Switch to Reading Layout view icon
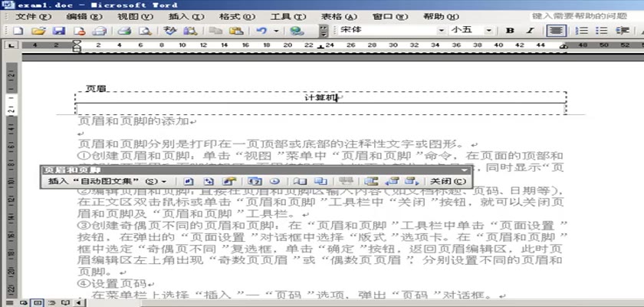This screenshot has width=644, height=307. [x=65, y=303]
